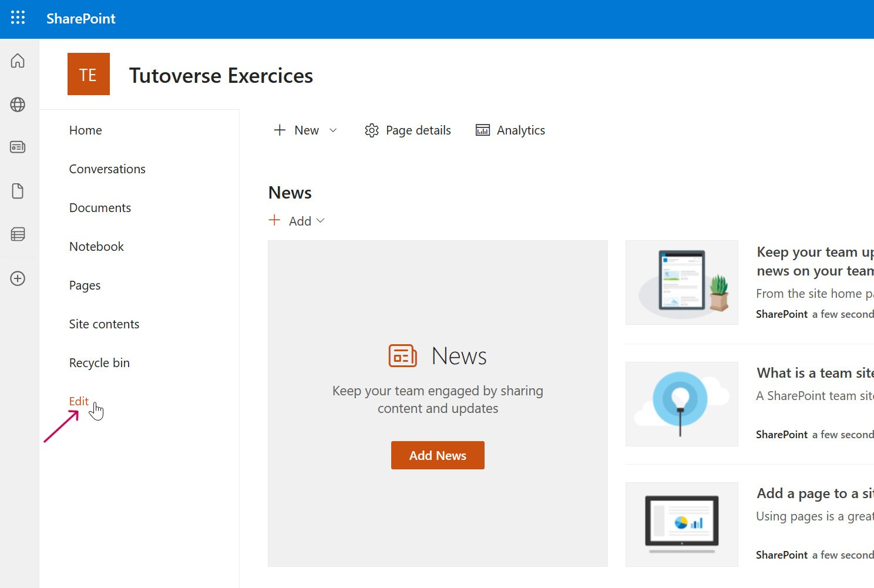Image resolution: width=874 pixels, height=588 pixels.
Task: Click the Create plus circle icon
Action: (x=18, y=278)
